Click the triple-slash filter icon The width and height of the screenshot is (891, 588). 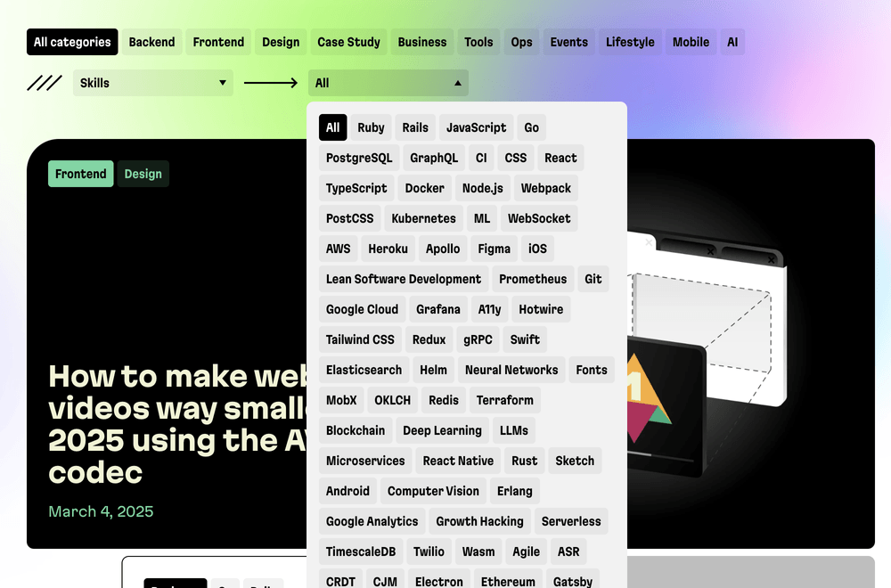pos(45,82)
